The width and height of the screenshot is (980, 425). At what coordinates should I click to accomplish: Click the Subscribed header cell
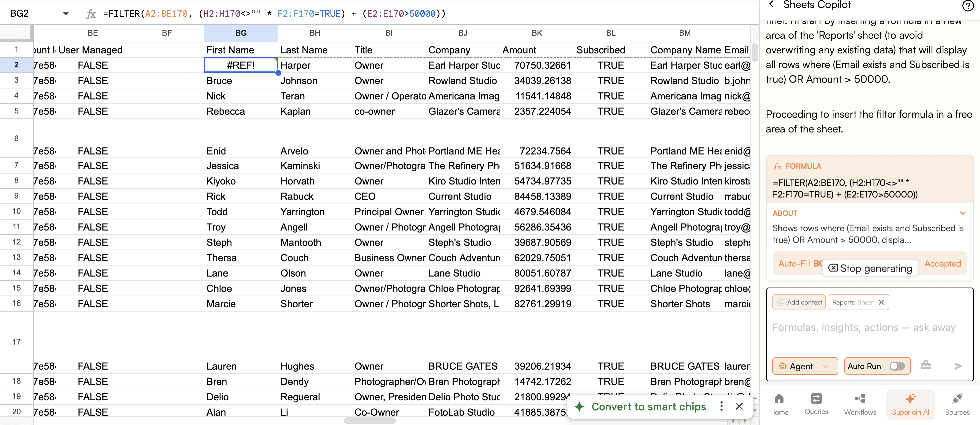611,50
